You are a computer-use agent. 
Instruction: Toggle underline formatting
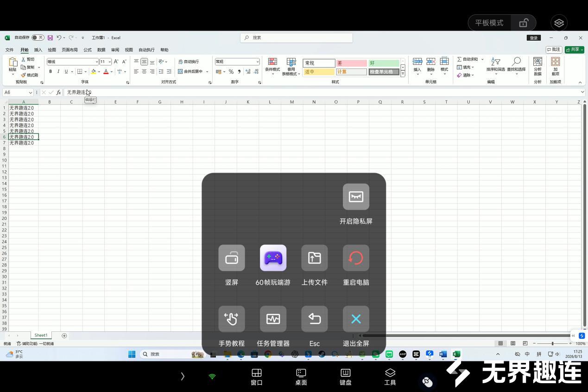tap(66, 72)
